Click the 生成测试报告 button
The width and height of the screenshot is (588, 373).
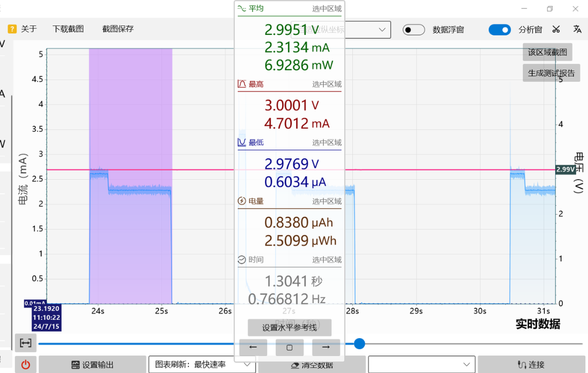pyautogui.click(x=551, y=73)
